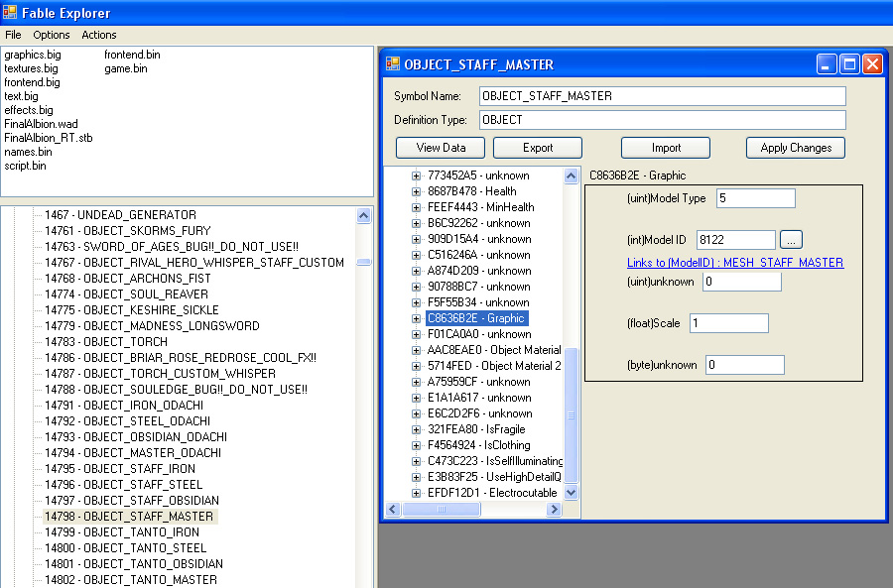
Task: Expand the FEEF4443 - MinHealth node
Action: pos(417,207)
